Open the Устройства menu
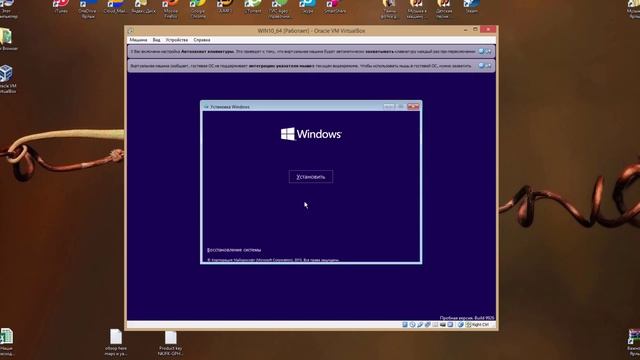Image resolution: width=640 pixels, height=360 pixels. point(177,40)
